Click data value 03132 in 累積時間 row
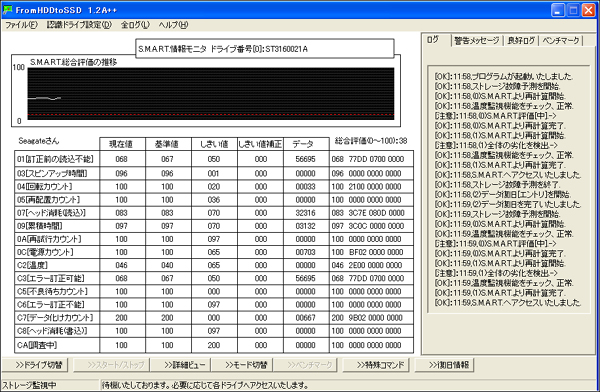 [x=305, y=226]
